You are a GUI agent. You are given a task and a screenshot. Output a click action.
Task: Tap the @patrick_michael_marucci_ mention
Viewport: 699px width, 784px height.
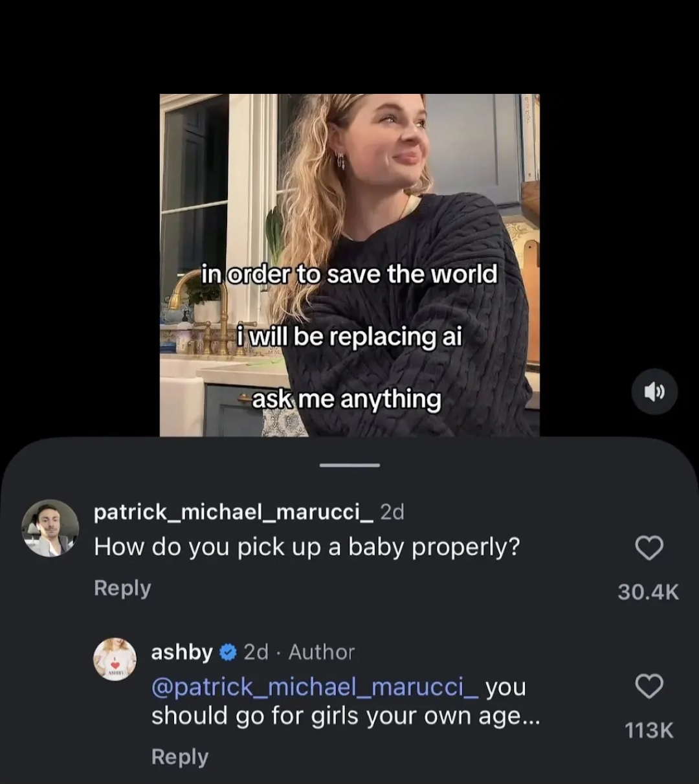pos(315,687)
